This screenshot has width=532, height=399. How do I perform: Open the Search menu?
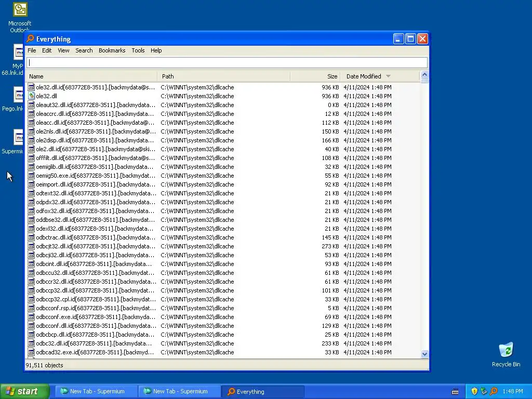coord(84,50)
